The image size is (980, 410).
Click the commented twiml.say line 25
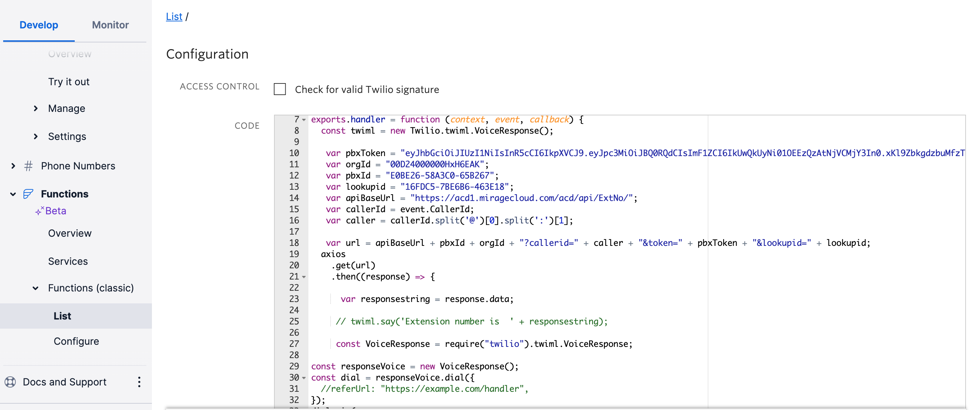[472, 321]
